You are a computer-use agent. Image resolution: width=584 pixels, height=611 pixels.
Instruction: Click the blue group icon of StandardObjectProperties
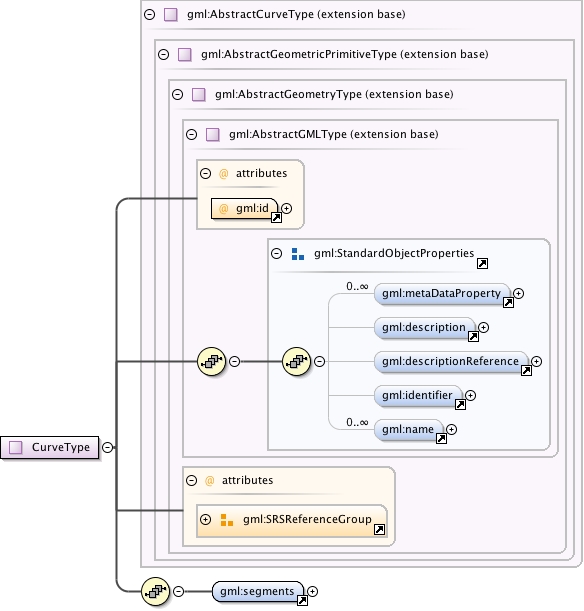298,254
